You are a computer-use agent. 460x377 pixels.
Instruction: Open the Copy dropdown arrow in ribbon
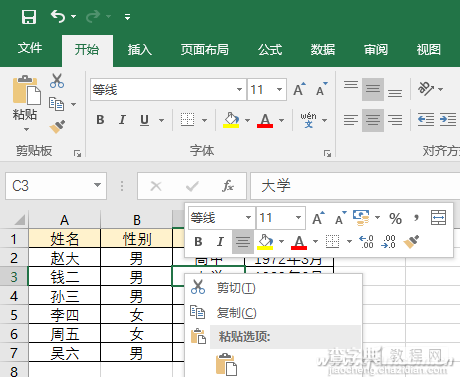point(73,104)
